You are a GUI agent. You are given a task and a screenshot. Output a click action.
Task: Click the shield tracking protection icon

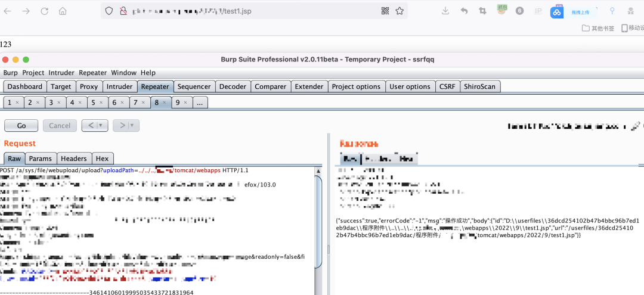click(109, 11)
